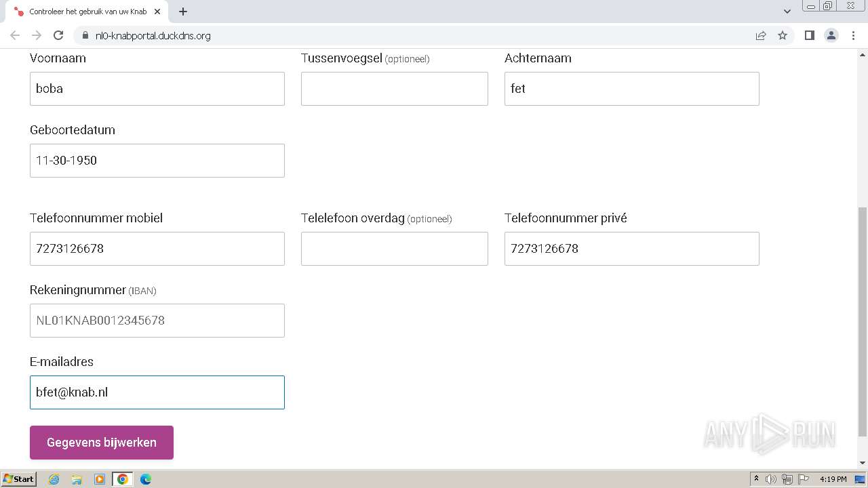The width and height of the screenshot is (868, 488).
Task: Go back to previous page
Action: (15, 35)
